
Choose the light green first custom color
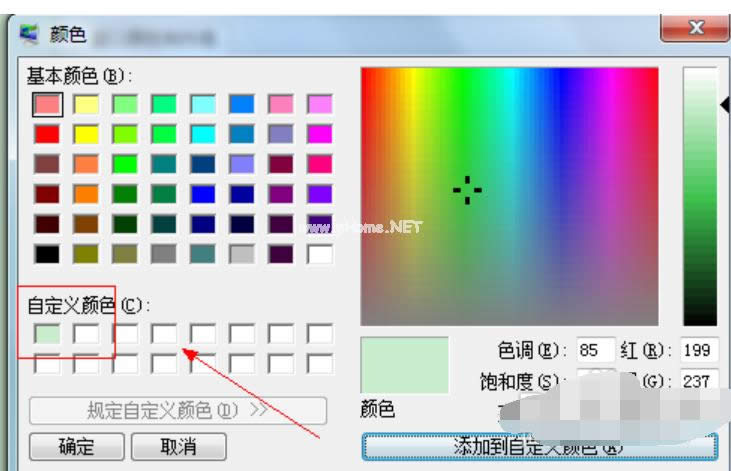(47, 332)
